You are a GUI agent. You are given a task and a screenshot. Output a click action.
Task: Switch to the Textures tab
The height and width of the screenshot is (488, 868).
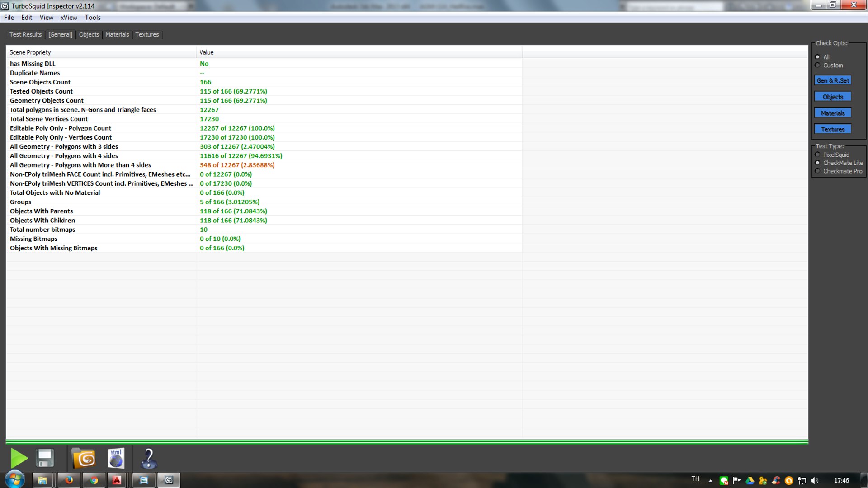tap(147, 34)
